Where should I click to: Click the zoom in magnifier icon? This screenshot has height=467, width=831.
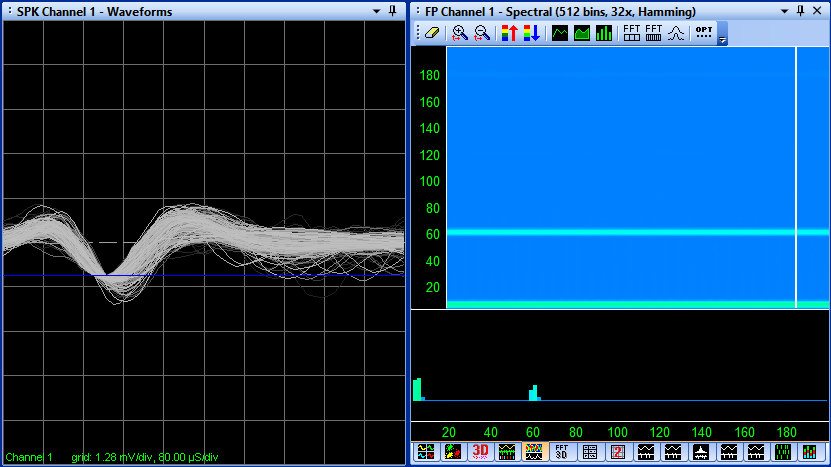459,33
